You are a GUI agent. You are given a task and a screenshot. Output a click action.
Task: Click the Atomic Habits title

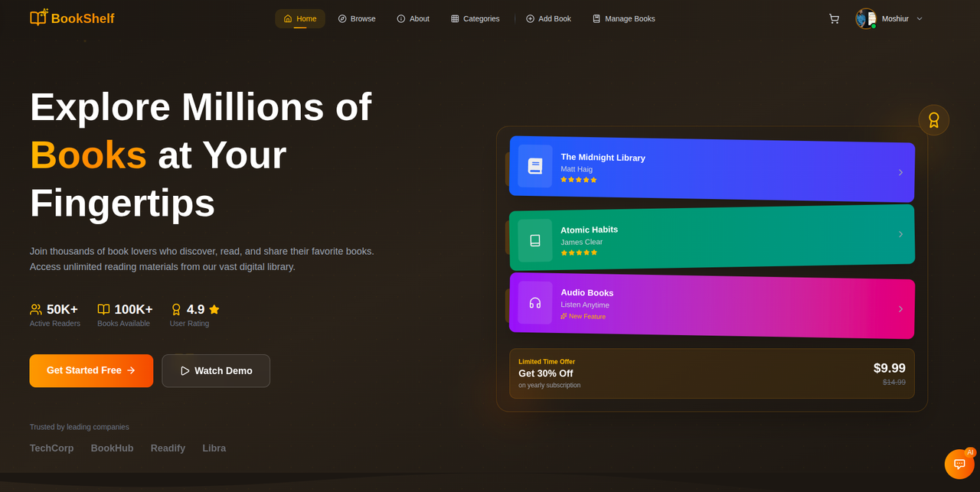pyautogui.click(x=589, y=230)
